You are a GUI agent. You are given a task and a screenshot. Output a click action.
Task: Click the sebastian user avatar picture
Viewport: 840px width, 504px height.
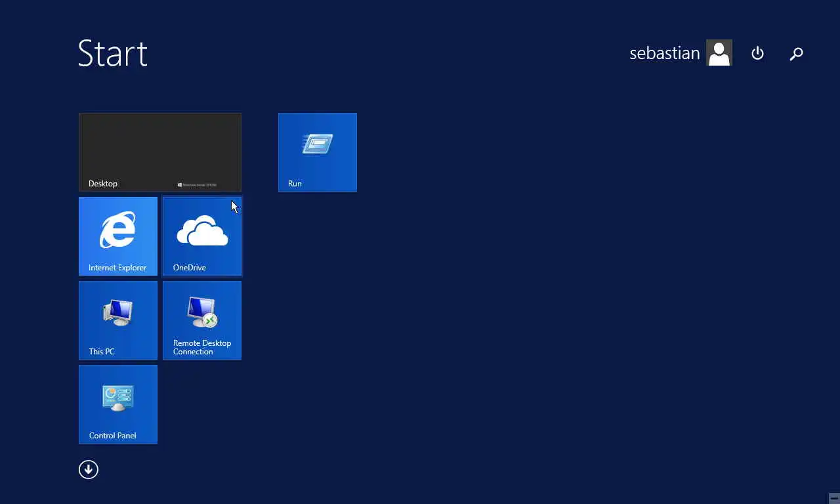pos(719,52)
